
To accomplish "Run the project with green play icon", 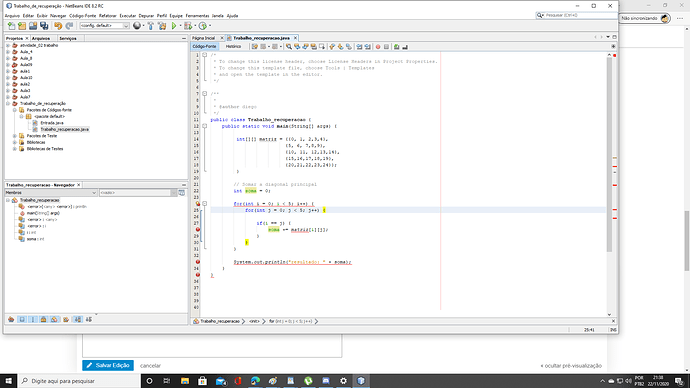I will pos(174,26).
